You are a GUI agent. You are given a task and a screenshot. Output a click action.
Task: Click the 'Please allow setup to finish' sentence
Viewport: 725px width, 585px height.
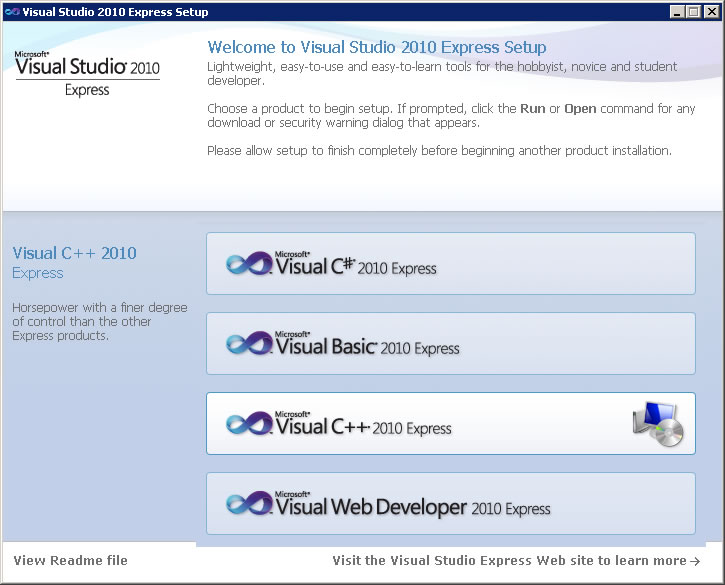coord(439,151)
